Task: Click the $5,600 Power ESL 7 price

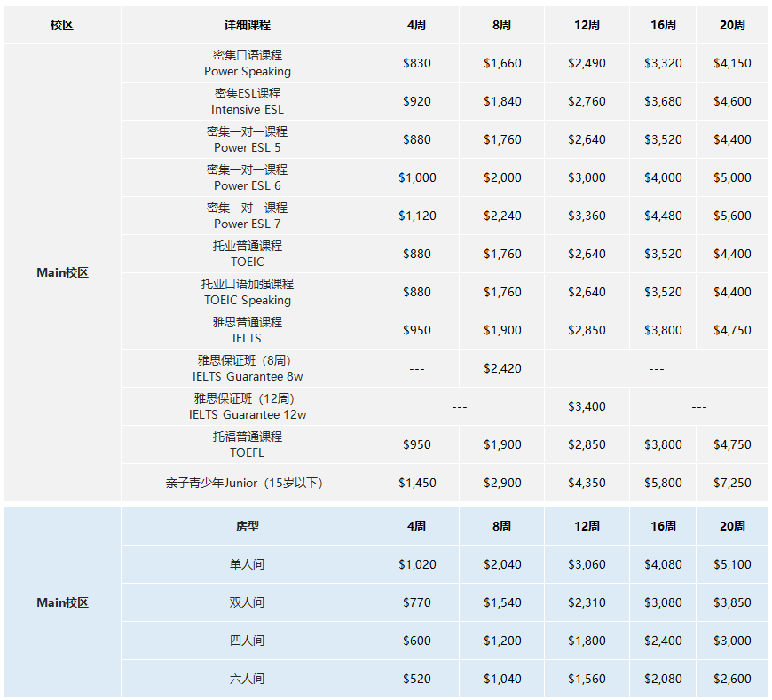Action: (732, 216)
